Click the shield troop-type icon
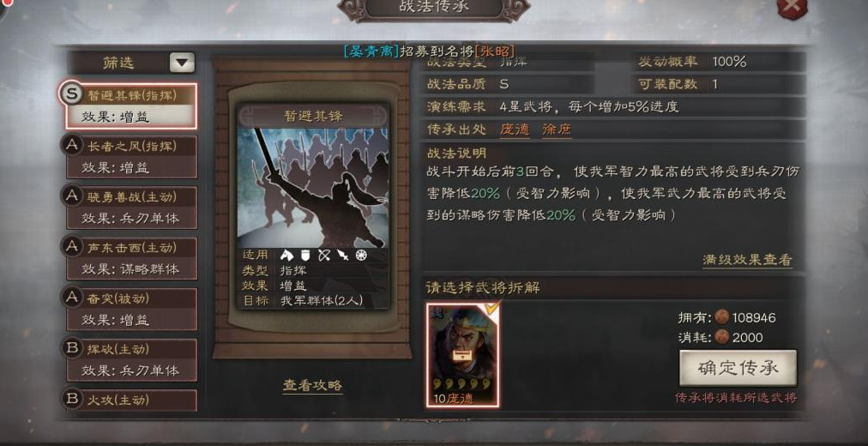Screen dimensions: 868x446 [x=304, y=255]
